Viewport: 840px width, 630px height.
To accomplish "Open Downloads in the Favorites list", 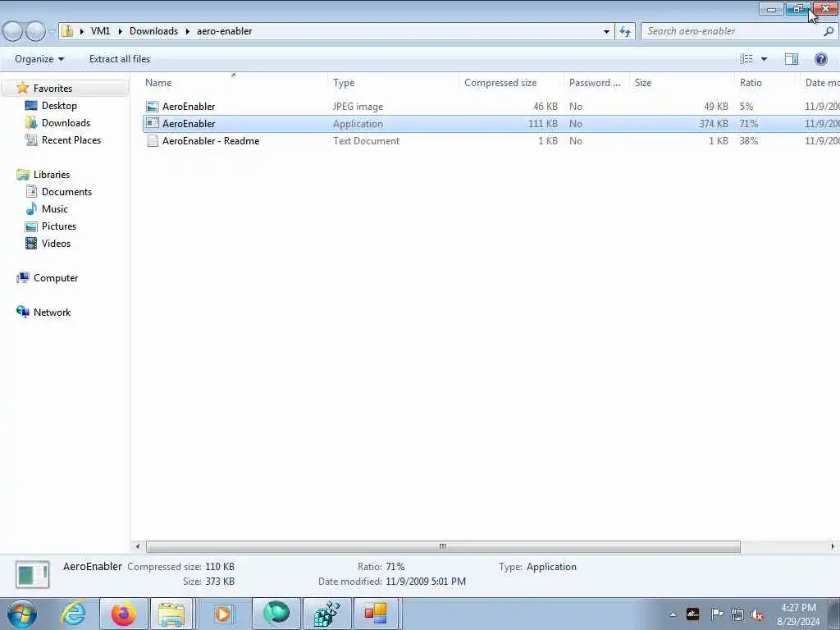I will coord(66,123).
